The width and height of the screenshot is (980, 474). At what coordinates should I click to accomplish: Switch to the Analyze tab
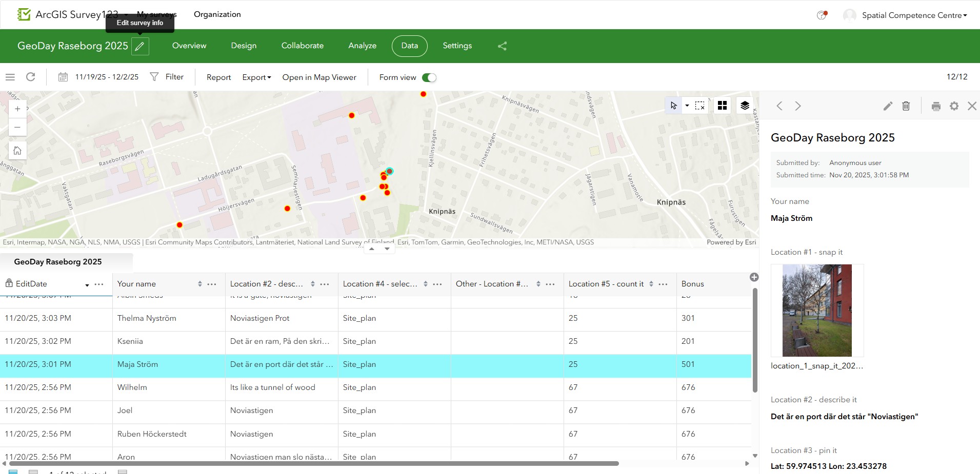362,46
